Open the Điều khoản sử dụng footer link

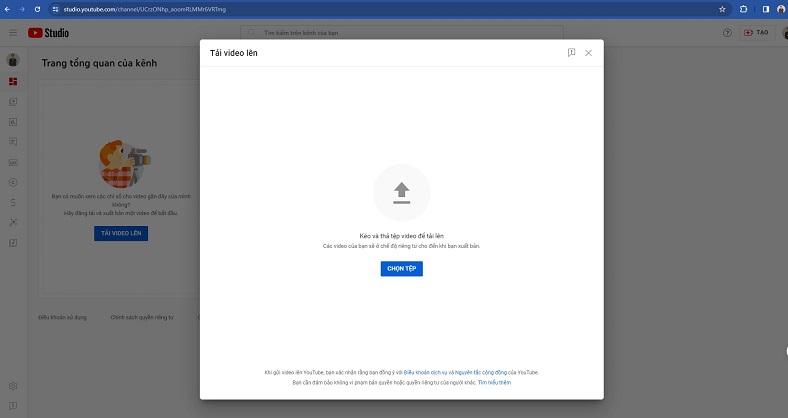coord(62,318)
